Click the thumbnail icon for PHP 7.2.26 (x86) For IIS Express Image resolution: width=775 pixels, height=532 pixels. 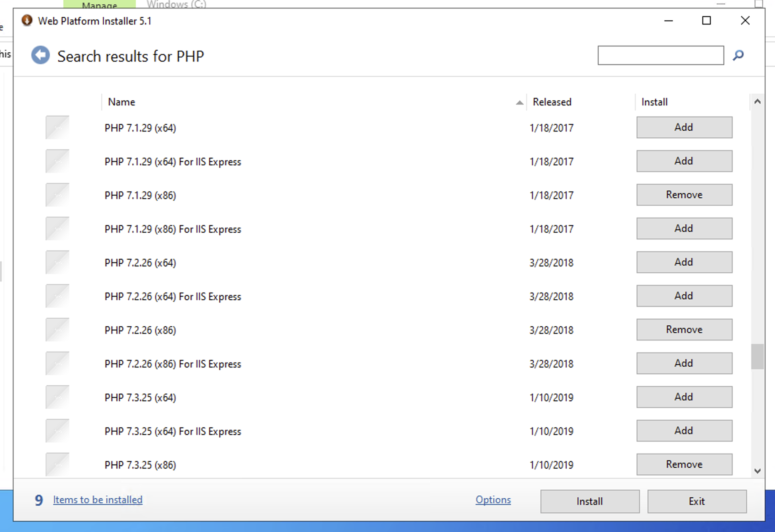pyautogui.click(x=57, y=363)
